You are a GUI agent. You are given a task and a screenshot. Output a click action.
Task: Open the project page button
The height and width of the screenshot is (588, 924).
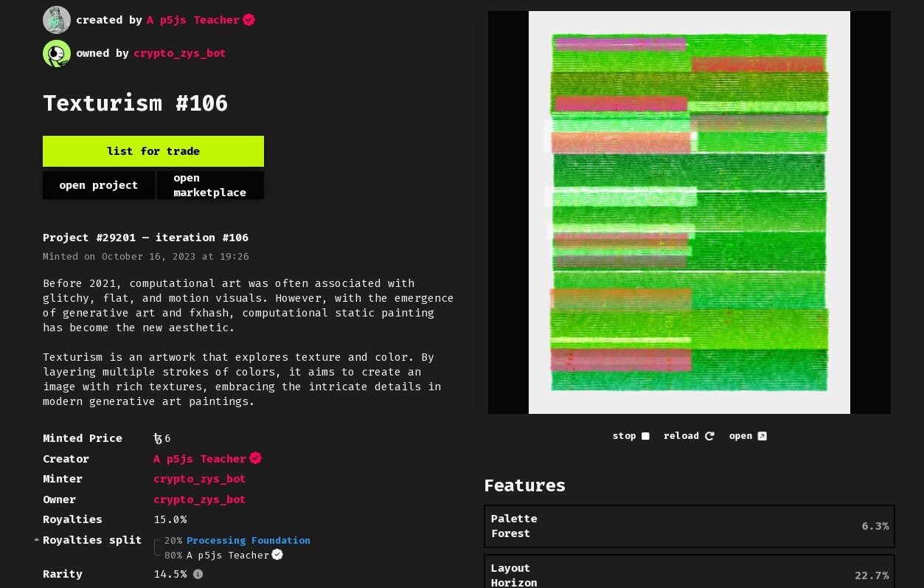pyautogui.click(x=99, y=185)
